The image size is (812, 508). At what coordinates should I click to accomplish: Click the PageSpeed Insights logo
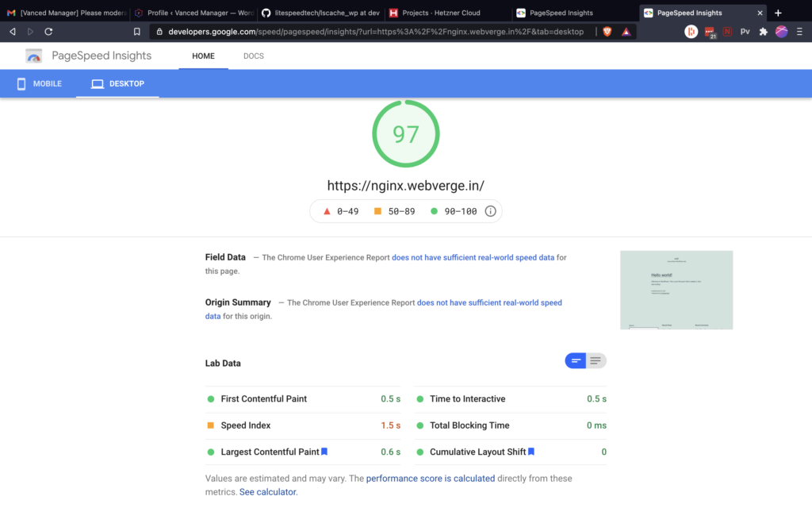tap(33, 56)
